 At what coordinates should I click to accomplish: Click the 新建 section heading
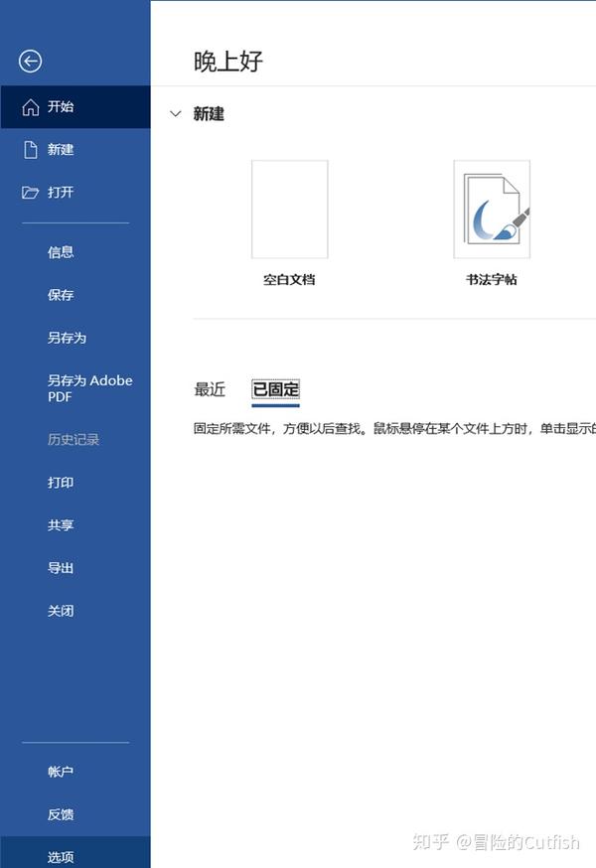209,114
